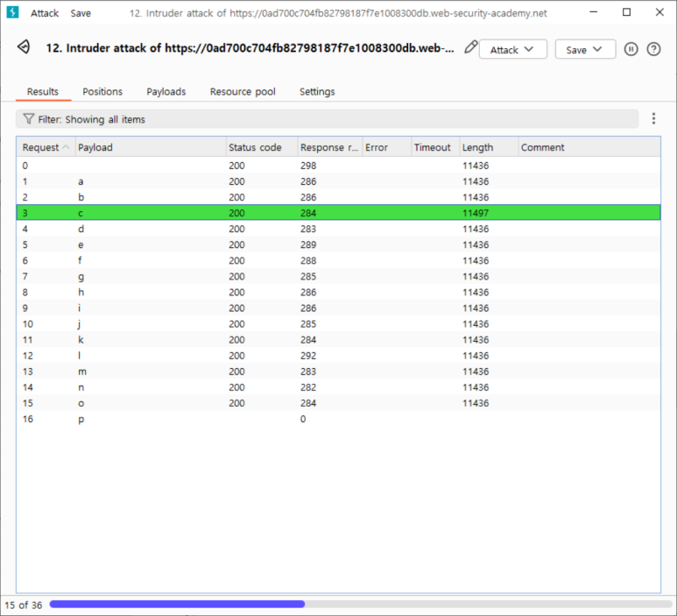
Task: Pause the attack with the pause icon
Action: (631, 49)
